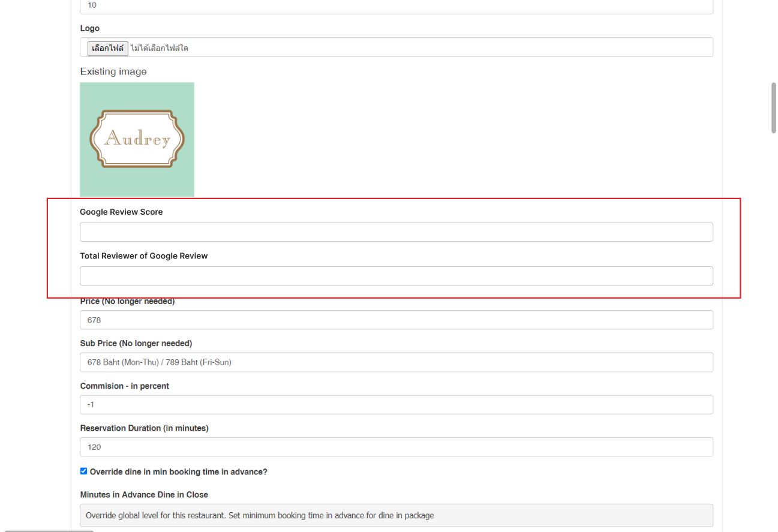Click the 'Sub Price (No longer needed)' label
Image resolution: width=778 pixels, height=532 pixels.
[136, 343]
